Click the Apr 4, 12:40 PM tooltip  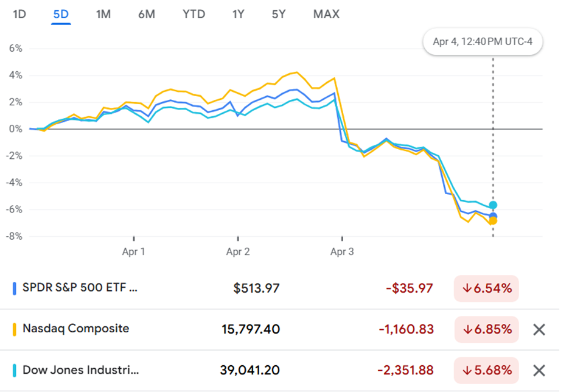(x=483, y=41)
